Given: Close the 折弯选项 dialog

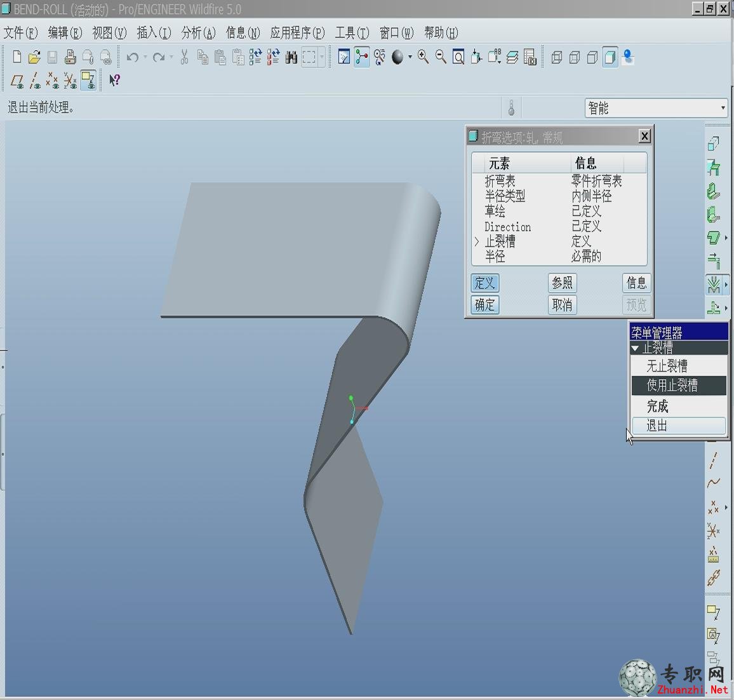Looking at the screenshot, I should point(644,137).
